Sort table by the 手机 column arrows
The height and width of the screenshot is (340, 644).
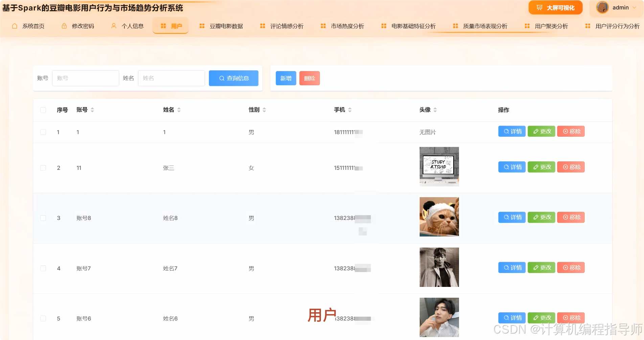coord(350,110)
